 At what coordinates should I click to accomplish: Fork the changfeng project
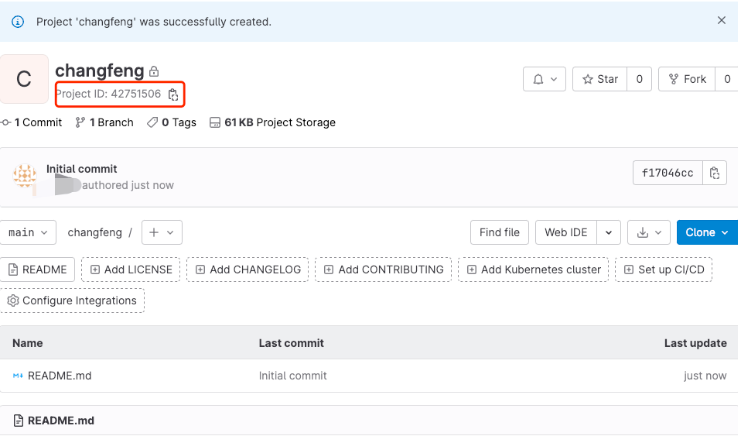click(686, 79)
